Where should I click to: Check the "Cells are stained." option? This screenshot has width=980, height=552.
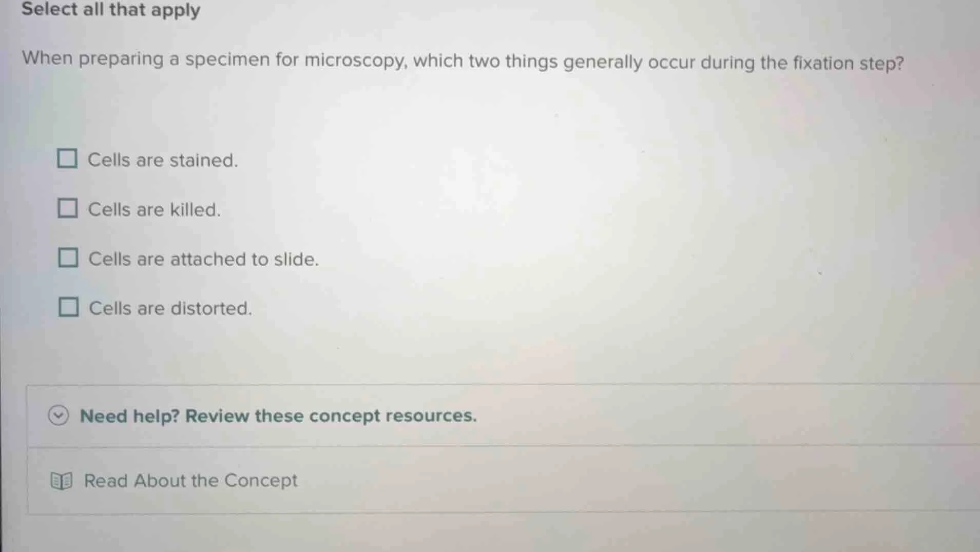68,159
